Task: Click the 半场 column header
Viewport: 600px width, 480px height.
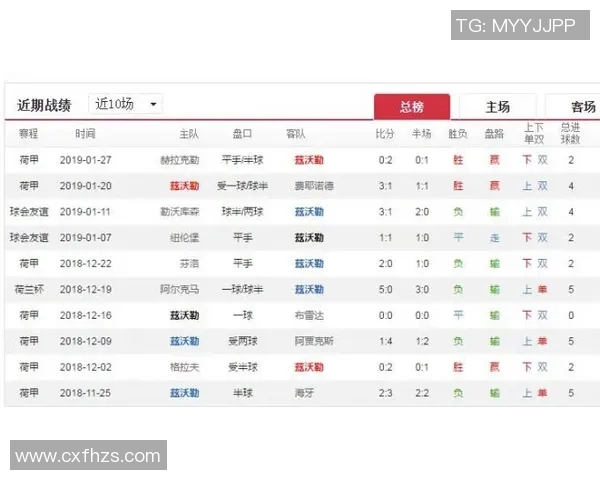Action: pyautogui.click(x=421, y=134)
